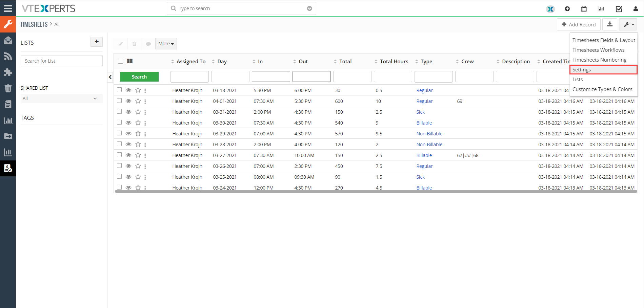Open the Shared List All dropdown
The height and width of the screenshot is (308, 644).
coord(61,98)
